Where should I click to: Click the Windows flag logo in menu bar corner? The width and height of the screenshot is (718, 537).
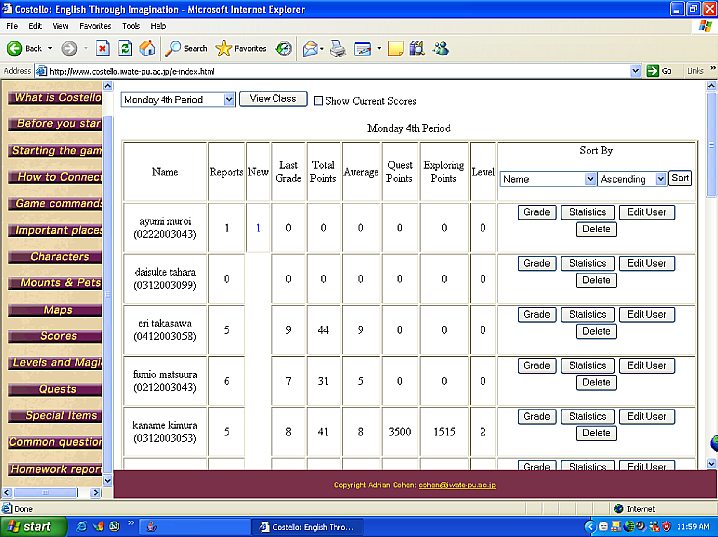coord(706,26)
